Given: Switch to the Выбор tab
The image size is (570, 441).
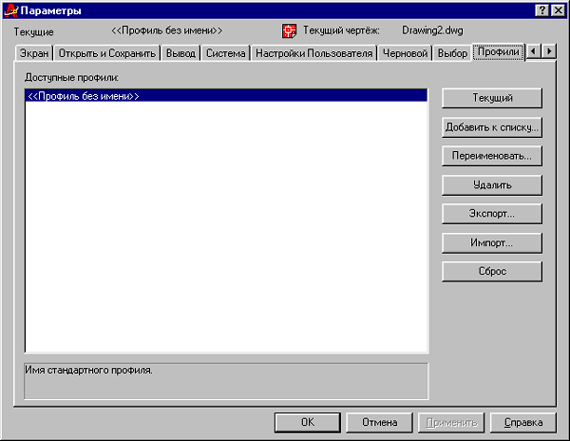Looking at the screenshot, I should coord(452,53).
